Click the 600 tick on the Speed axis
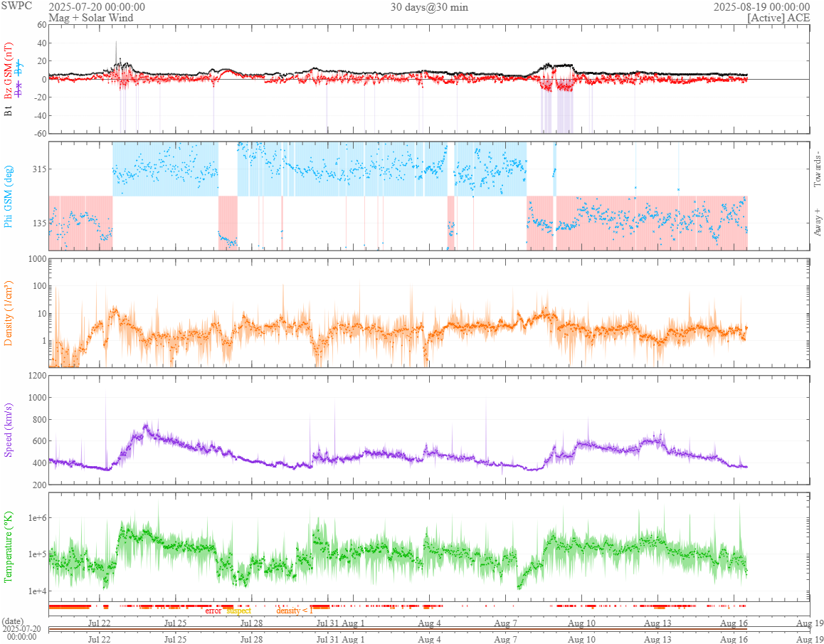 click(39, 441)
